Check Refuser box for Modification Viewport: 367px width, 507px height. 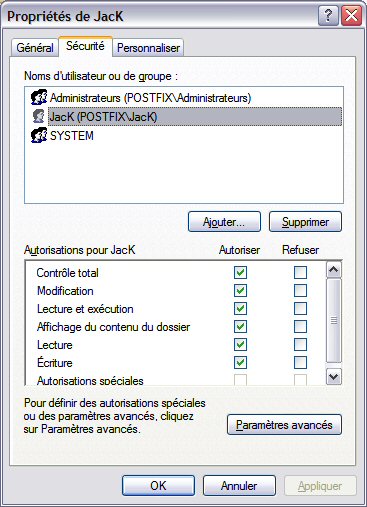click(x=300, y=290)
